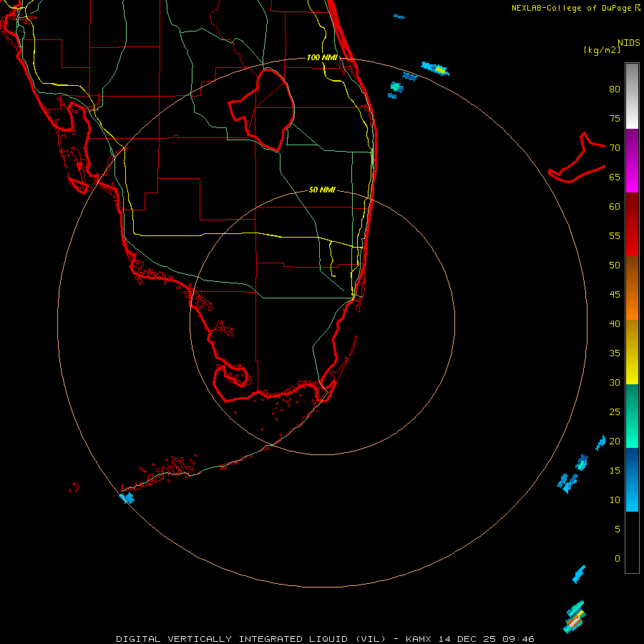
Task: Click the 14 DEC 25 09:46 timestamp
Action: (487, 639)
